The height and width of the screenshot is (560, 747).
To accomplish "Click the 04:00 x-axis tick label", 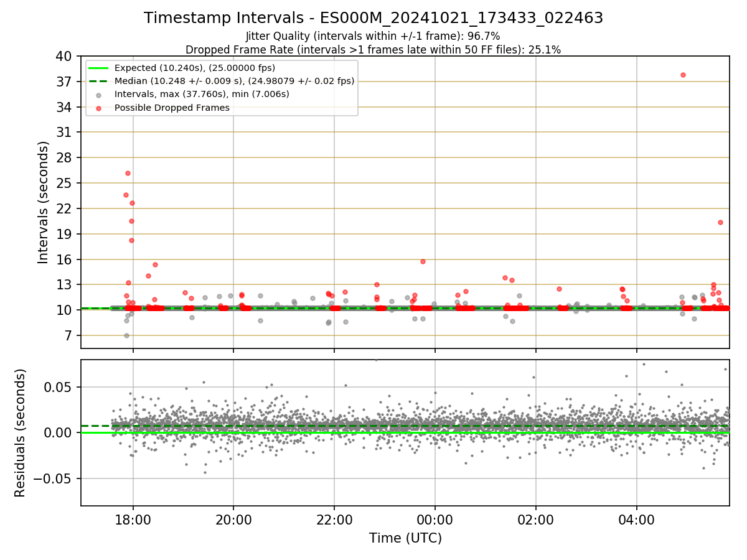I will (636, 520).
